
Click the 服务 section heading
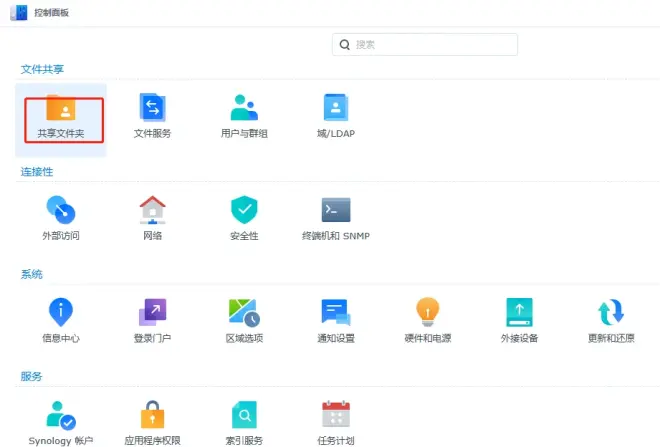[32, 376]
